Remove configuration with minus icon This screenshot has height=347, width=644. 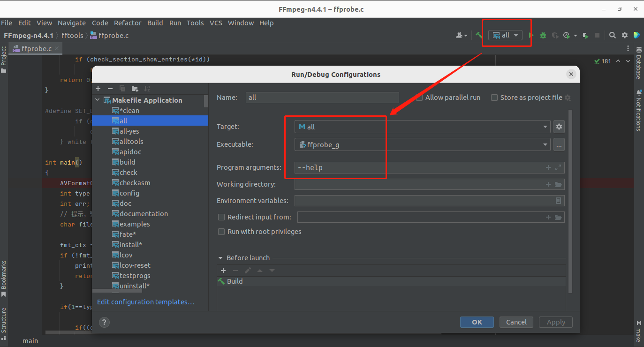[110, 89]
